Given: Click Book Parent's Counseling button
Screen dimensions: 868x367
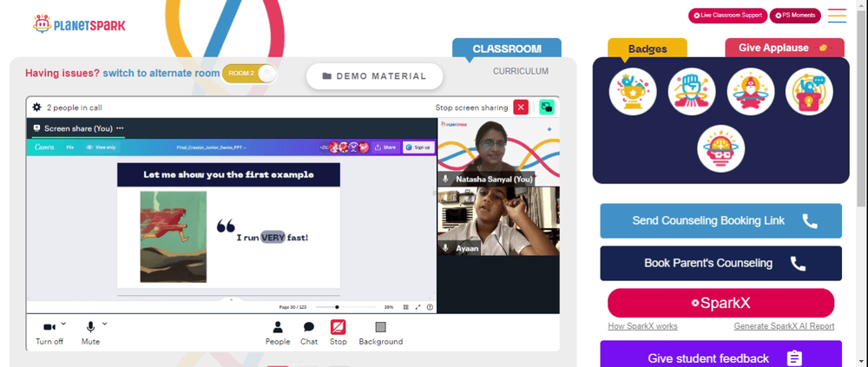Looking at the screenshot, I should tap(720, 264).
